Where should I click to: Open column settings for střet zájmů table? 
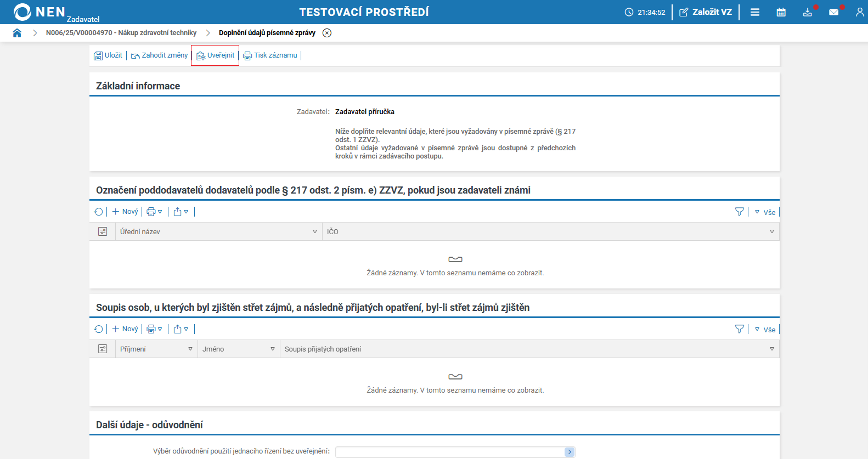(x=103, y=349)
